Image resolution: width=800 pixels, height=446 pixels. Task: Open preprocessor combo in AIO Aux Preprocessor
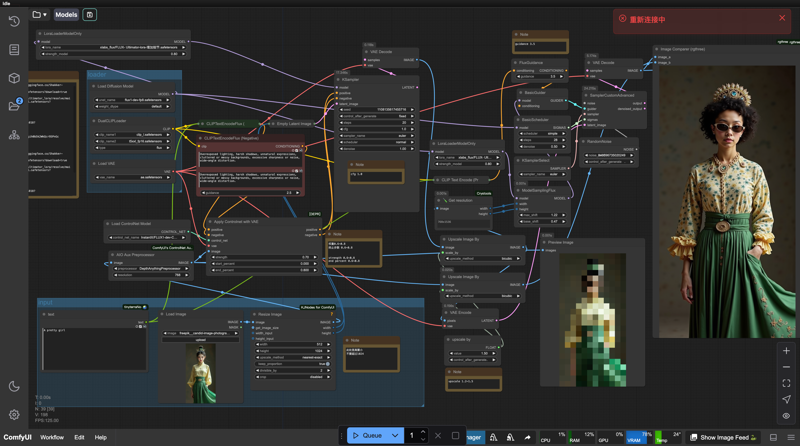pos(150,268)
